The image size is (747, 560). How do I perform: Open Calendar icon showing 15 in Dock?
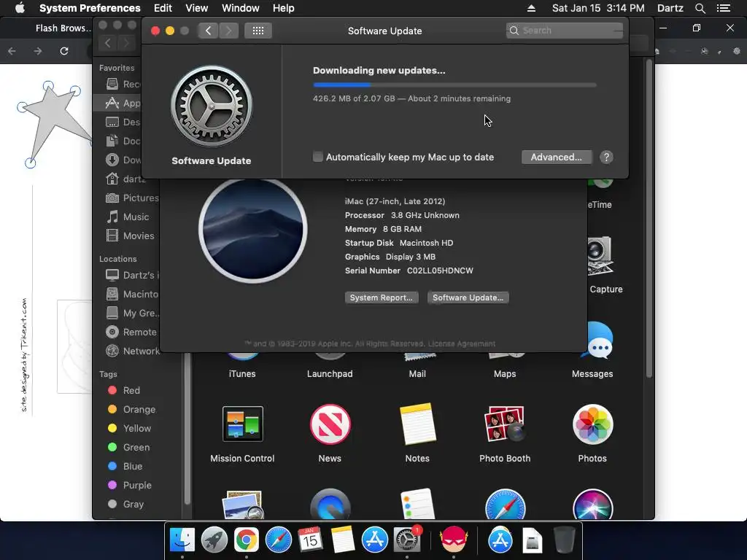click(310, 540)
